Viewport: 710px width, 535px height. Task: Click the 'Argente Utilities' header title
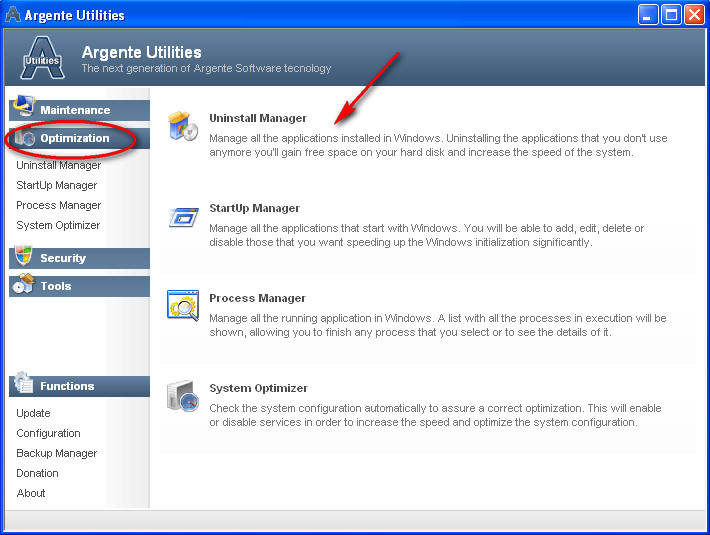(141, 53)
